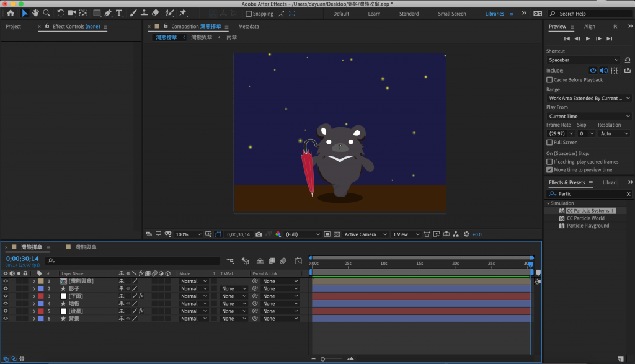Switch to the Learn workspace
The height and width of the screenshot is (364, 635).
(x=374, y=14)
